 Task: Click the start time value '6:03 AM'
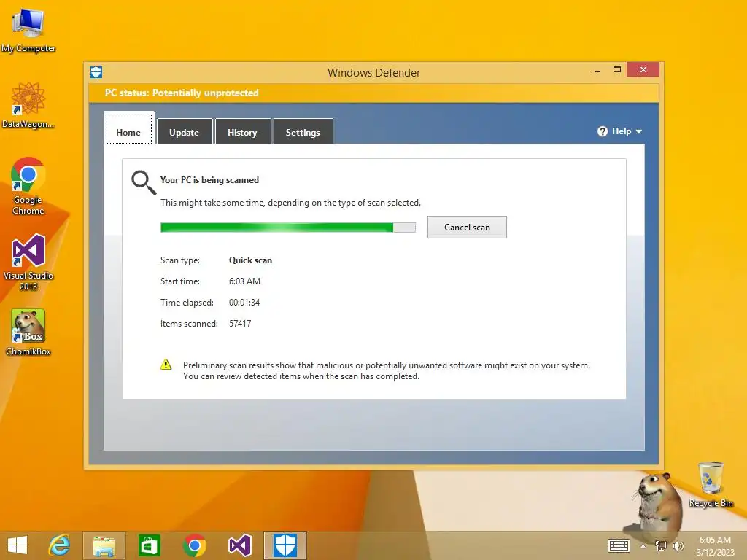(244, 281)
